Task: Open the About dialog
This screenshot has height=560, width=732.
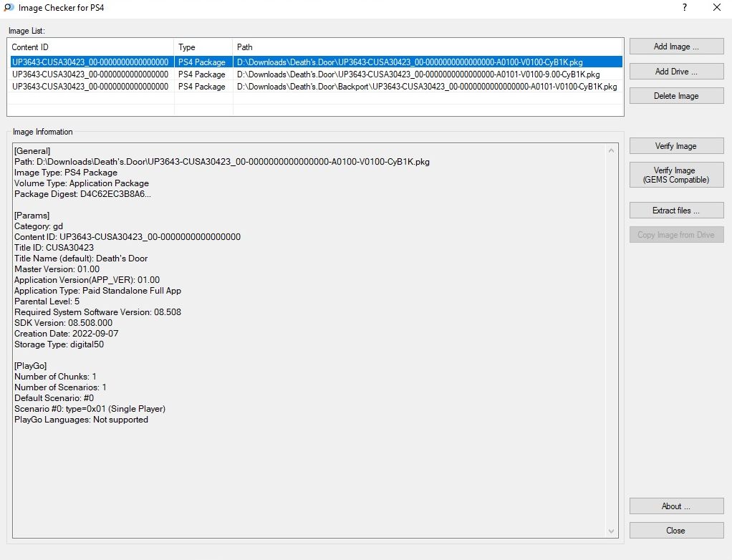Action: click(x=676, y=506)
